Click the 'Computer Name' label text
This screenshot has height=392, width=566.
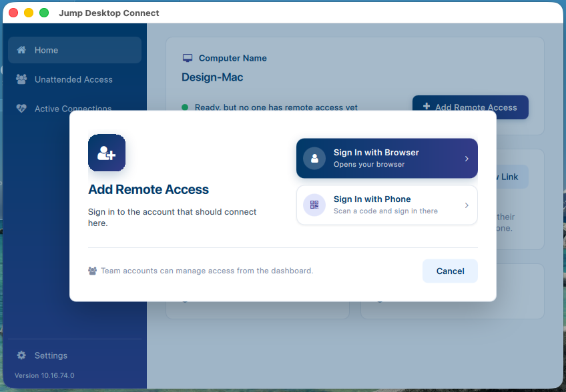coord(233,58)
